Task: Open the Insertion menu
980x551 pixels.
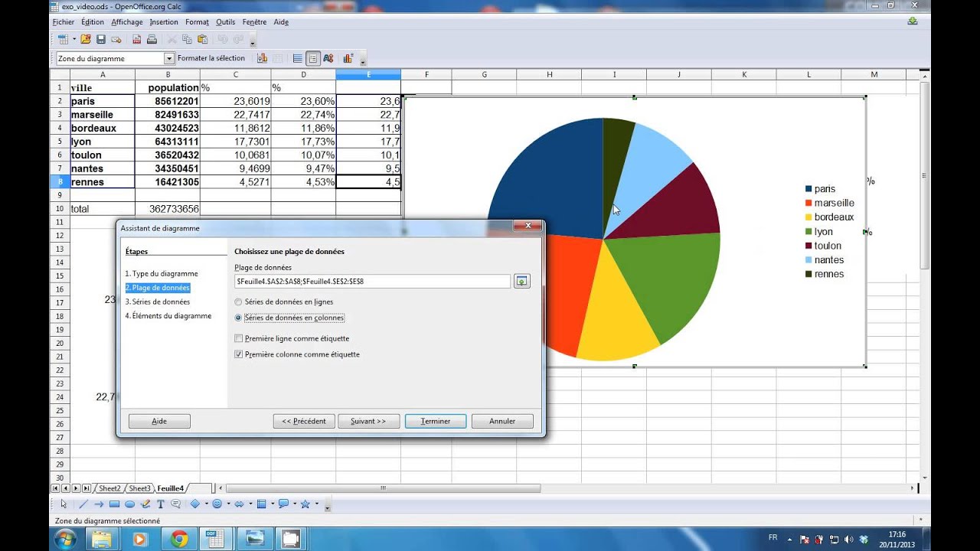Action: coord(164,22)
